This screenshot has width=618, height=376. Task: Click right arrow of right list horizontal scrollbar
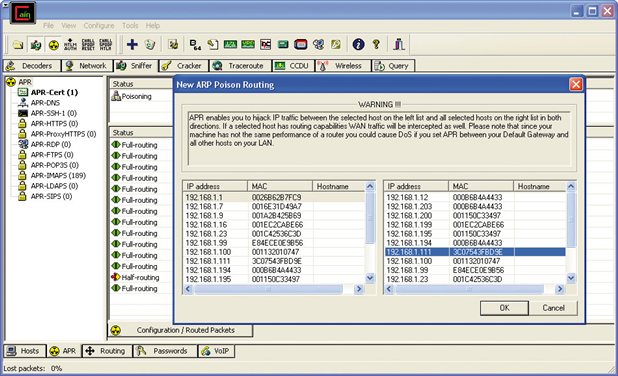pos(560,289)
